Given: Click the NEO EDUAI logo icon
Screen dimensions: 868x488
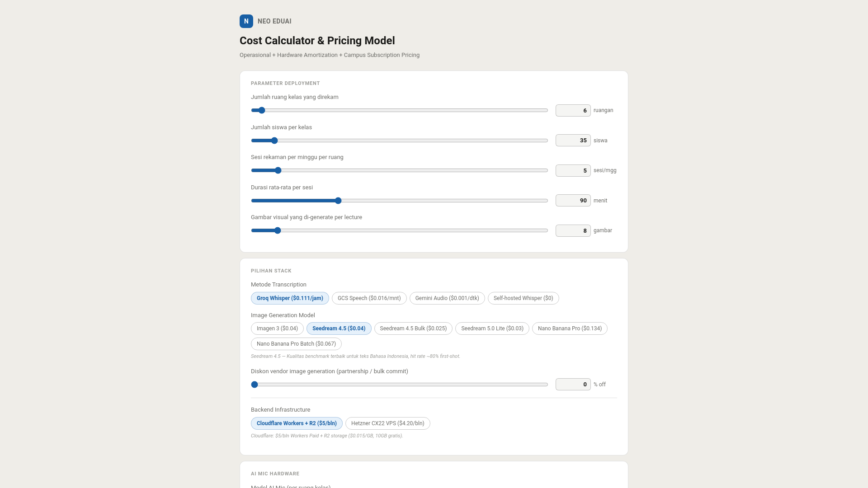Looking at the screenshot, I should (246, 21).
